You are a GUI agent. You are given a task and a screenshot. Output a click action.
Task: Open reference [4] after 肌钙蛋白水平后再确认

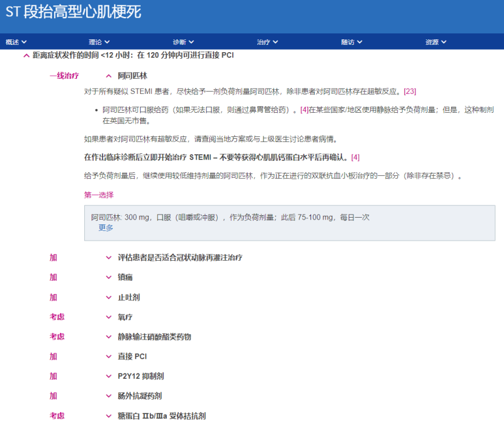point(355,158)
